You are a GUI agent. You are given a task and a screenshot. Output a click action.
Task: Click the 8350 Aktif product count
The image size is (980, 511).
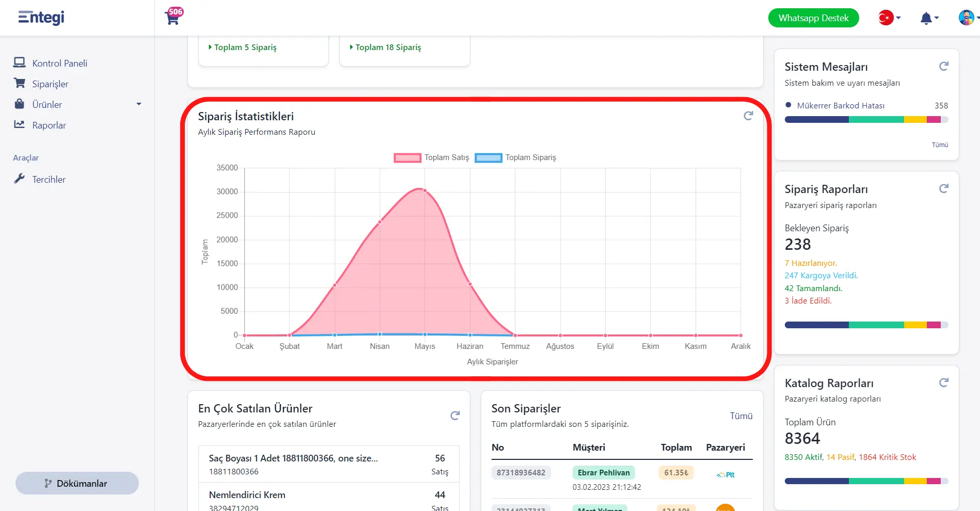click(804, 457)
